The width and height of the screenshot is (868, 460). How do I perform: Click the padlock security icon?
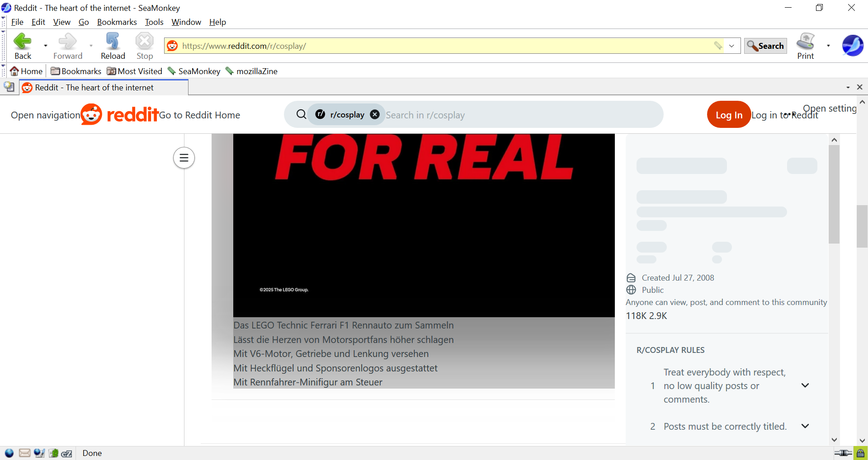860,453
